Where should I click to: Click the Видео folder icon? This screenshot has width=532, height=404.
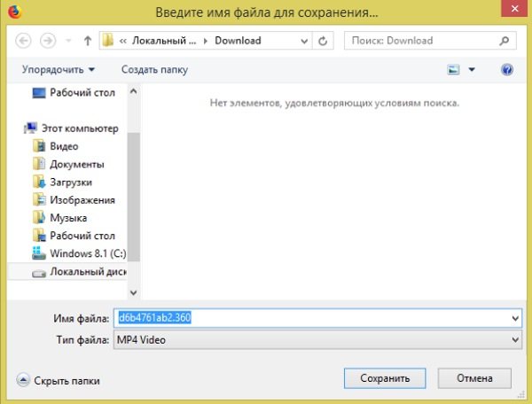[39, 146]
